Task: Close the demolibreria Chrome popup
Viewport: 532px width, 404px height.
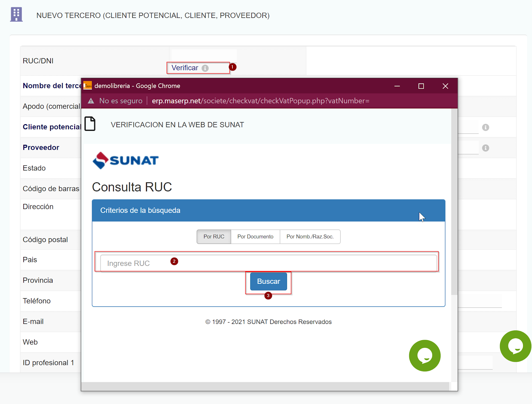Action: (446, 86)
